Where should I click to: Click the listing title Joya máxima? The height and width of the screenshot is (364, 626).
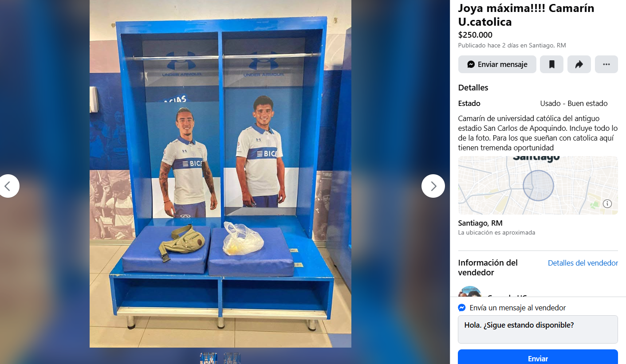click(526, 15)
